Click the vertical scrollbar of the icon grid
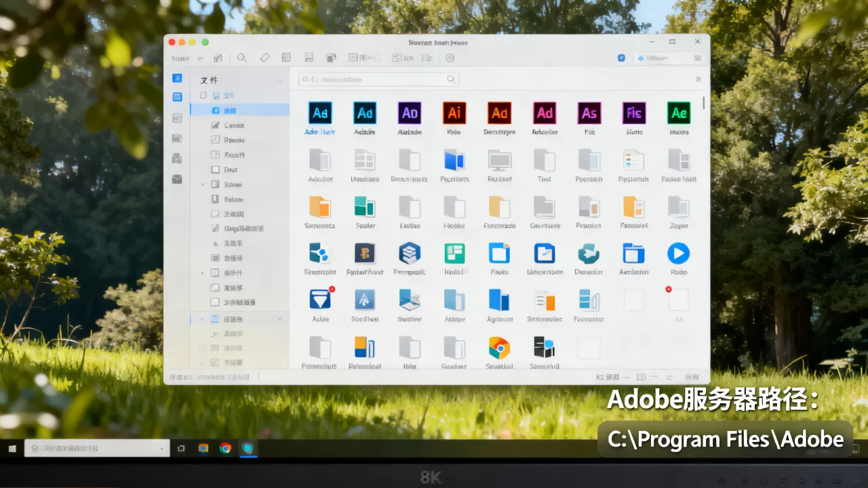868x488 pixels. pyautogui.click(x=703, y=103)
